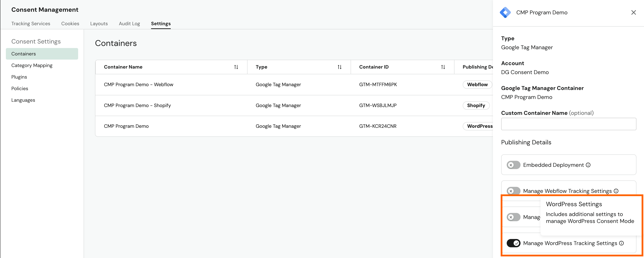
Task: Click the Google Tag Manager container logo icon
Action: point(506,12)
